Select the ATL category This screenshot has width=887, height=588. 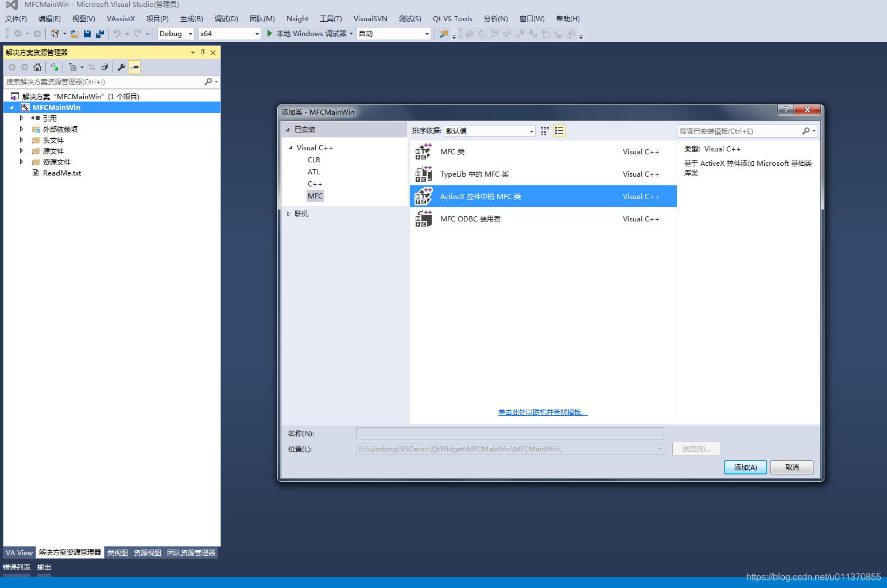pos(313,172)
